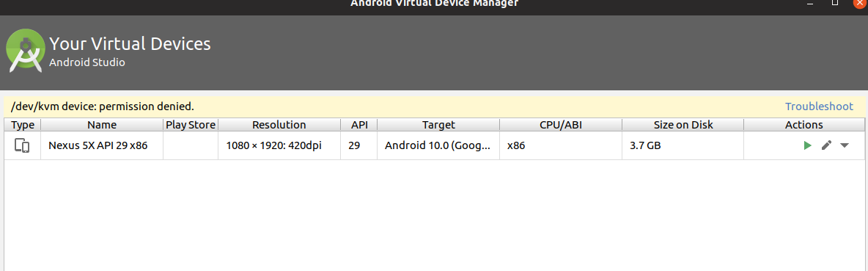Sort by the API column header

point(358,125)
